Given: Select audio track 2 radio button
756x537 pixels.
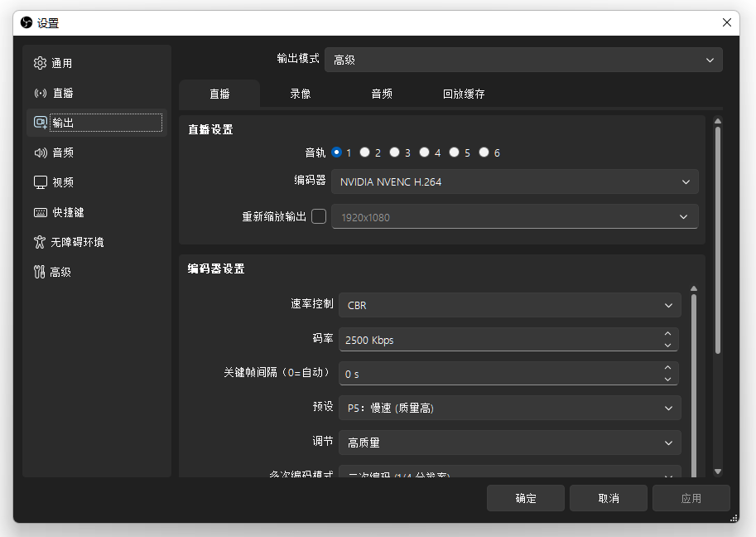Looking at the screenshot, I should pos(365,152).
